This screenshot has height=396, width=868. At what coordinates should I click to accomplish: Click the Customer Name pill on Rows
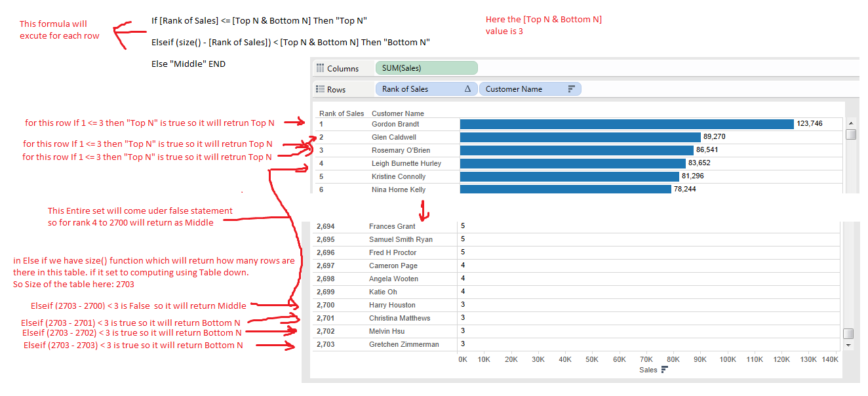click(530, 89)
